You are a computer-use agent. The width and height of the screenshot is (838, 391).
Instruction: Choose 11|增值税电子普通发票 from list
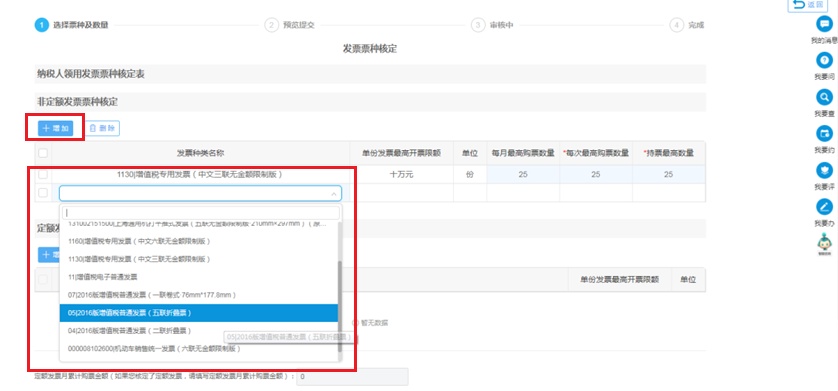(x=199, y=277)
